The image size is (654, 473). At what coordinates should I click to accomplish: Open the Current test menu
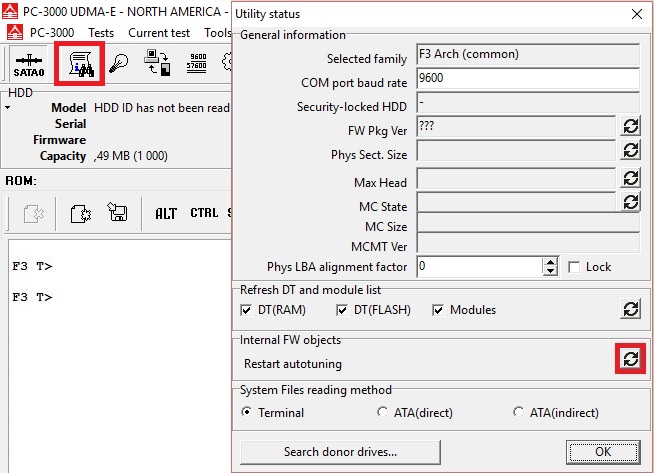pyautogui.click(x=159, y=33)
